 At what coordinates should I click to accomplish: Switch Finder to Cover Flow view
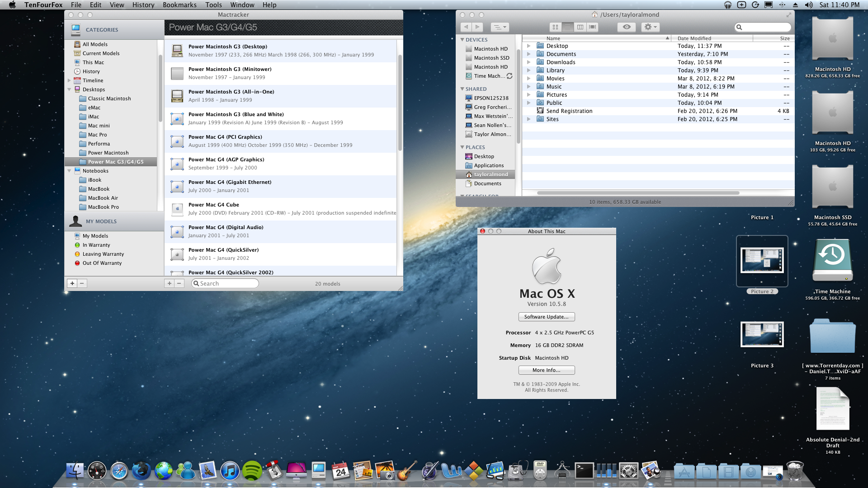[592, 27]
